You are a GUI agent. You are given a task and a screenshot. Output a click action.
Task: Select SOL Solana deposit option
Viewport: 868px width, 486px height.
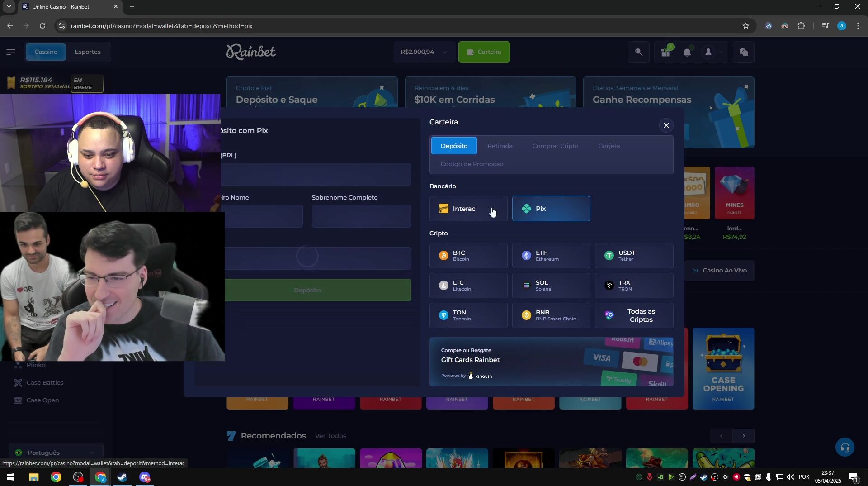click(x=551, y=286)
